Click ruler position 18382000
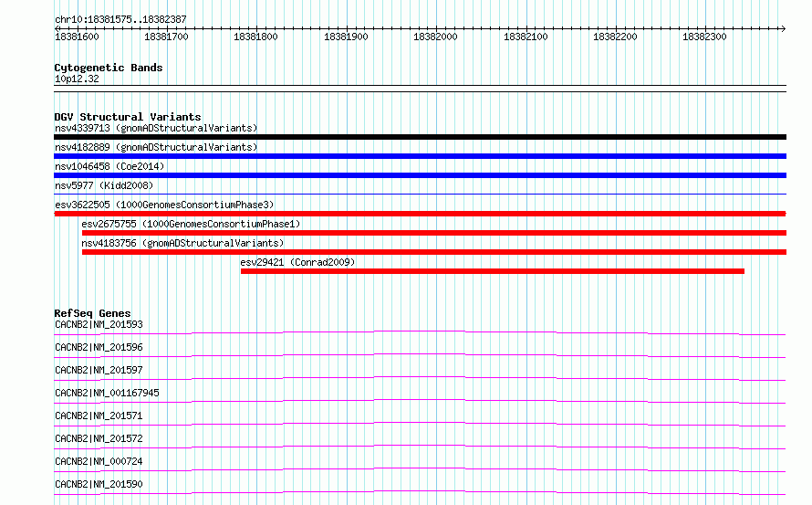The width and height of the screenshot is (812, 505). 435,37
